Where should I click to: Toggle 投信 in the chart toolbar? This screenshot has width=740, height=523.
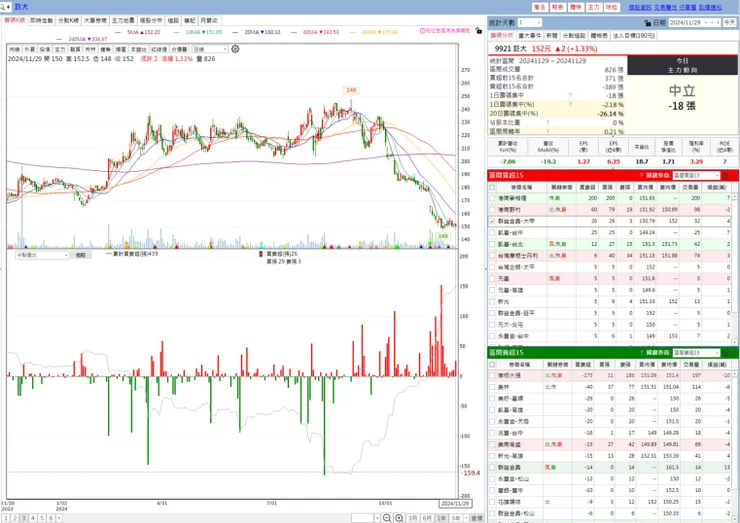pos(44,49)
